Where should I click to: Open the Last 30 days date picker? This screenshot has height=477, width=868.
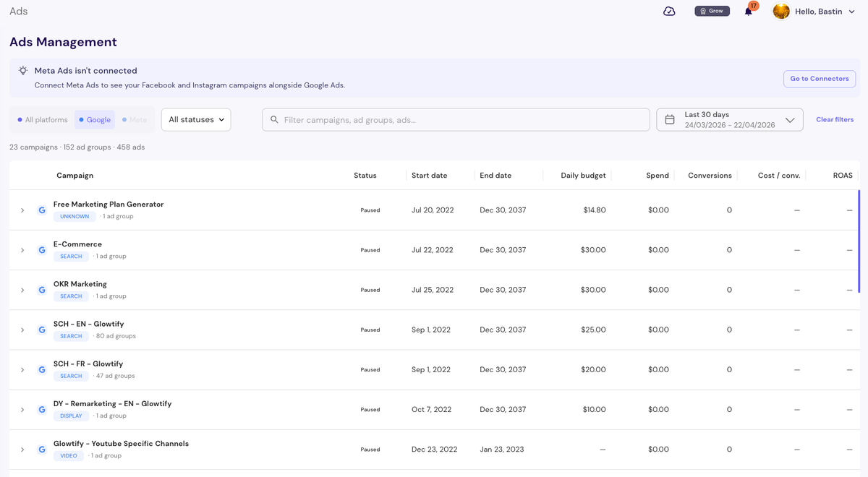(x=730, y=120)
